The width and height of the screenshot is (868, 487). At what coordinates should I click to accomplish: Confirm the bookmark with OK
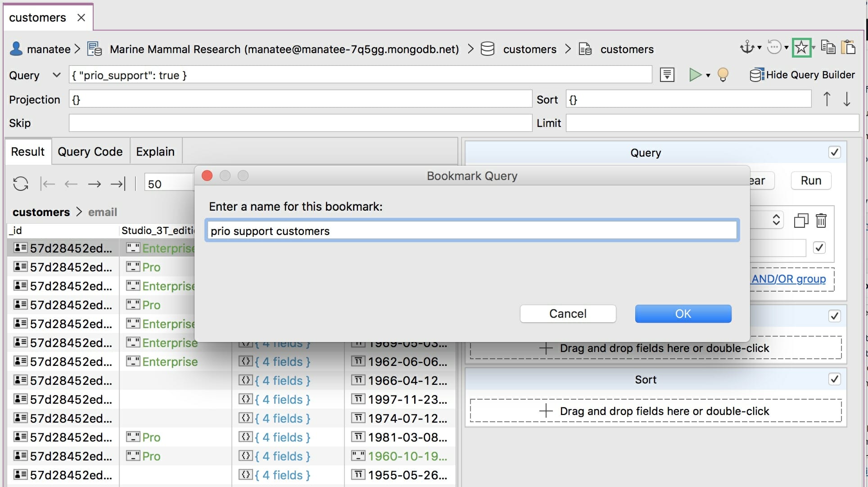tap(683, 314)
